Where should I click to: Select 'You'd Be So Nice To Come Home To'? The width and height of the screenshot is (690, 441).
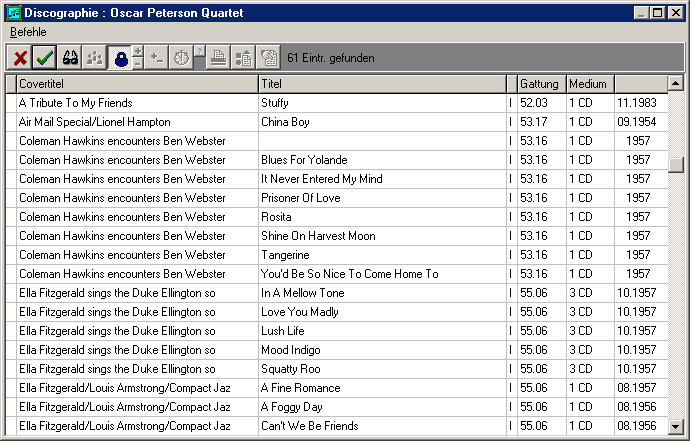pyautogui.click(x=350, y=274)
